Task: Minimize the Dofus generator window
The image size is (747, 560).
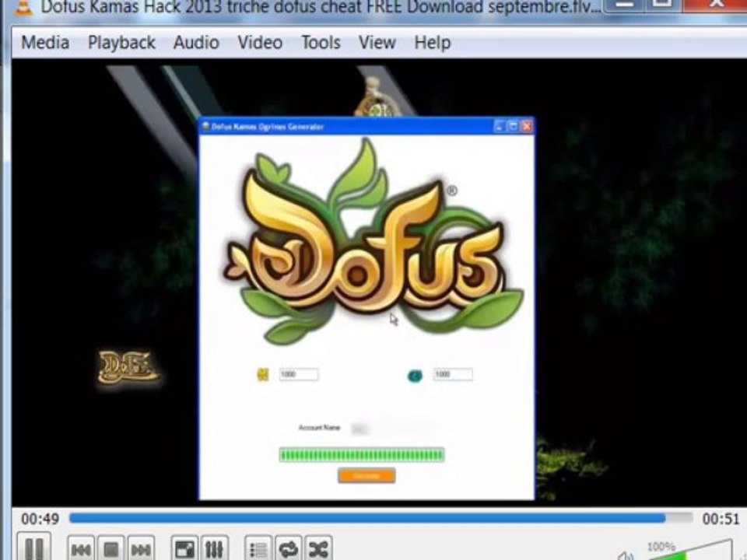Action: [500, 126]
